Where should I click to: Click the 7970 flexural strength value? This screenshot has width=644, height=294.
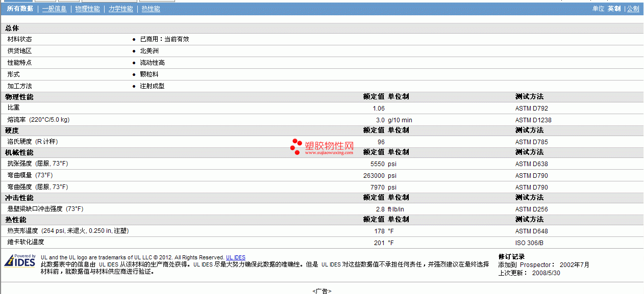point(378,188)
